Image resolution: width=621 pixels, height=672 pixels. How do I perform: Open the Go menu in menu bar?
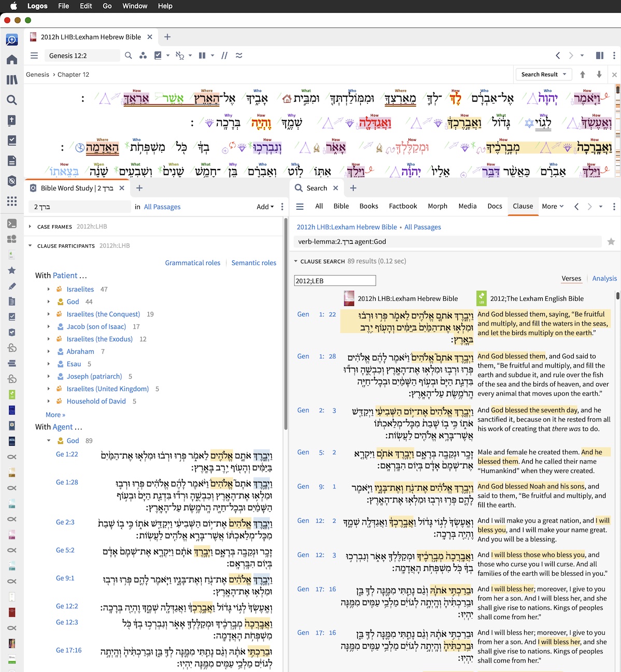pyautogui.click(x=107, y=6)
